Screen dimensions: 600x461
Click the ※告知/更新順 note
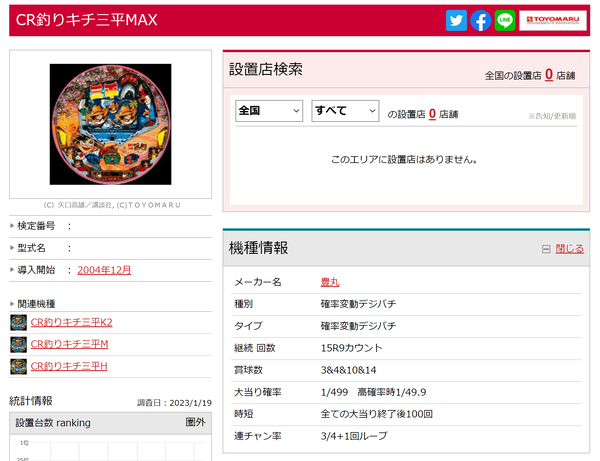pos(552,116)
